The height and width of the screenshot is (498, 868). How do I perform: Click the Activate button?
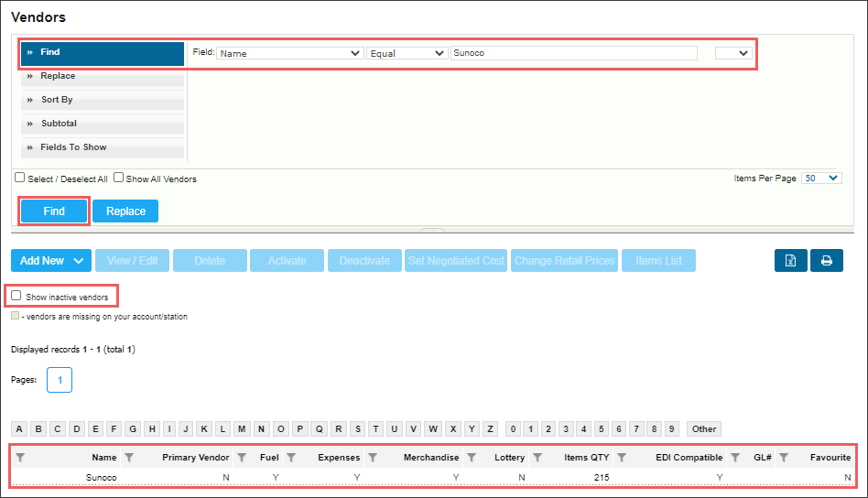[287, 261]
